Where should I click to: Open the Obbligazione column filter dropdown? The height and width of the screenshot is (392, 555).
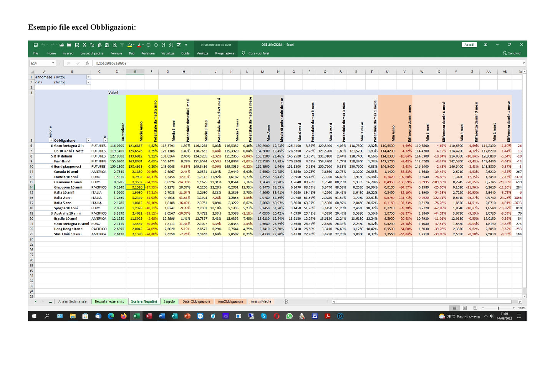pyautogui.click(x=88, y=141)
